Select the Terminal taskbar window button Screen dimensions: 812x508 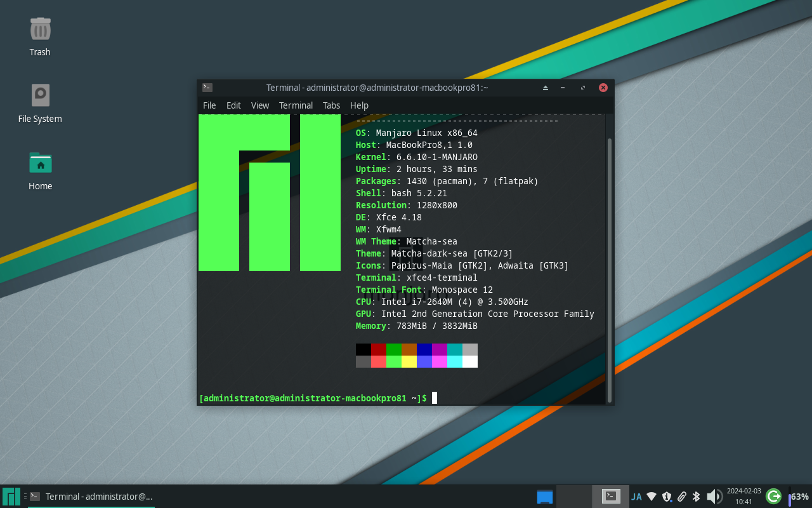point(92,497)
